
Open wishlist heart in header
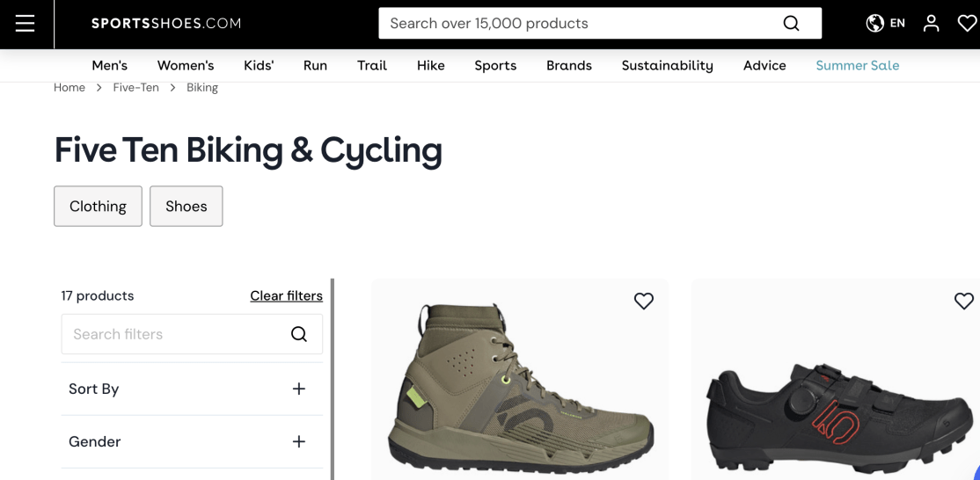pos(967,24)
